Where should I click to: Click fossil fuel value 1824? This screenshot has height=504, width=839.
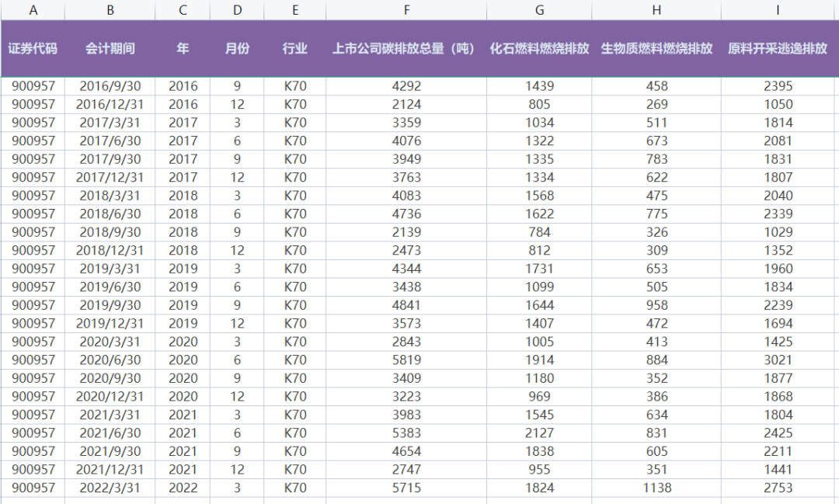point(539,488)
